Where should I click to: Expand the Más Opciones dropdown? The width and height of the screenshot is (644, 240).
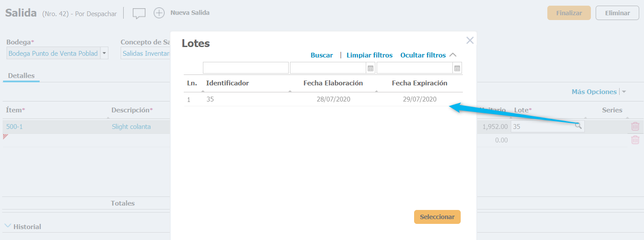coord(624,92)
